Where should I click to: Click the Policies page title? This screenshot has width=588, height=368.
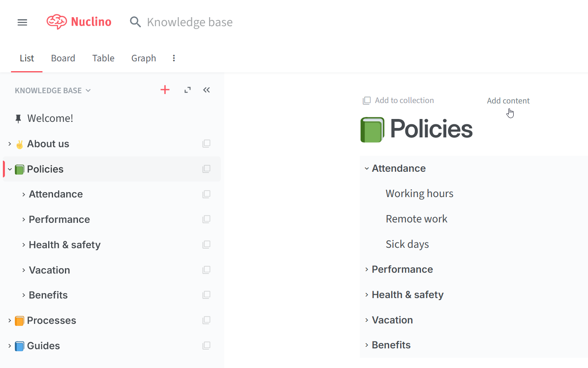[x=431, y=129]
